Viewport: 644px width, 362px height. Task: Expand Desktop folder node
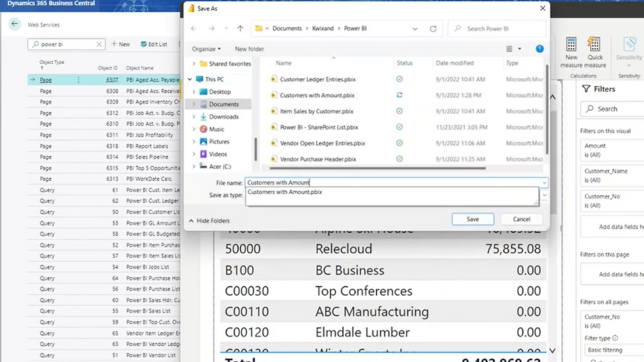pos(193,91)
